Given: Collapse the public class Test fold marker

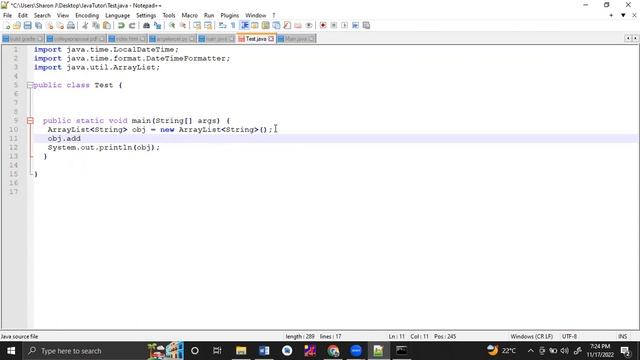Looking at the screenshot, I should 30,85.
